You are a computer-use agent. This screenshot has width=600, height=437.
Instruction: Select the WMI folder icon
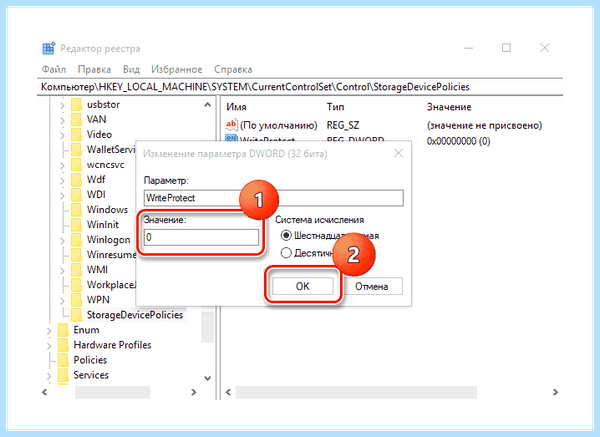tap(77, 270)
